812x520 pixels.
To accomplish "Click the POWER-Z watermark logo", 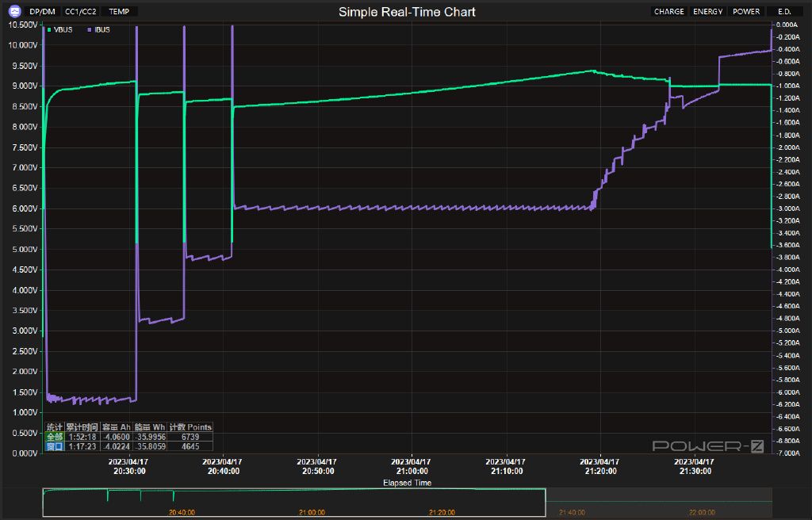I will [707, 446].
